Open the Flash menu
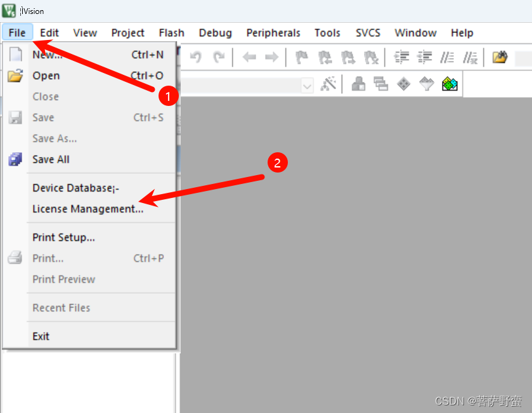Viewport: 532px width, 413px height. [172, 32]
